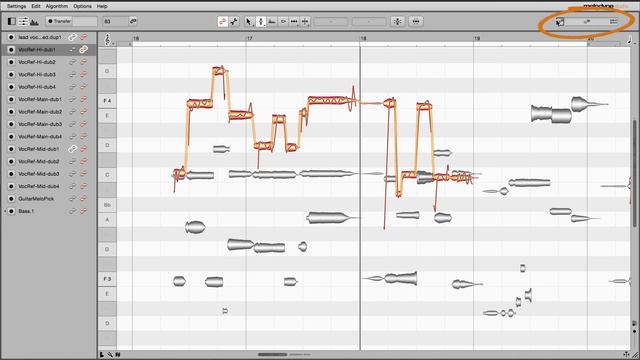Select the note assignment mode wrench button
This screenshot has height=360, width=640.
pyautogui.click(x=234, y=21)
